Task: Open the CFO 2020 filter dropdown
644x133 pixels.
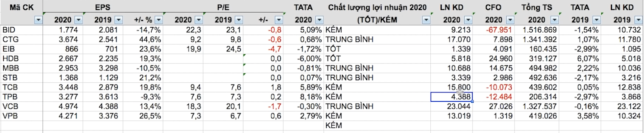Action: 510,20
